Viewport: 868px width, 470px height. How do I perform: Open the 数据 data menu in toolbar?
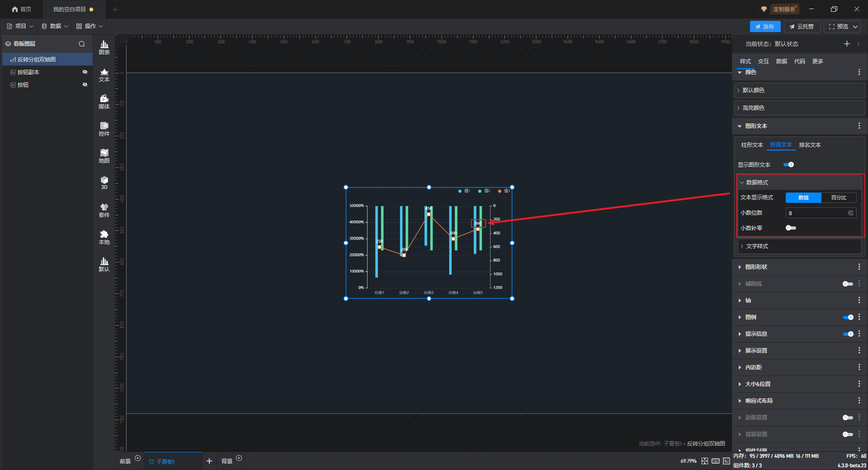pos(55,26)
